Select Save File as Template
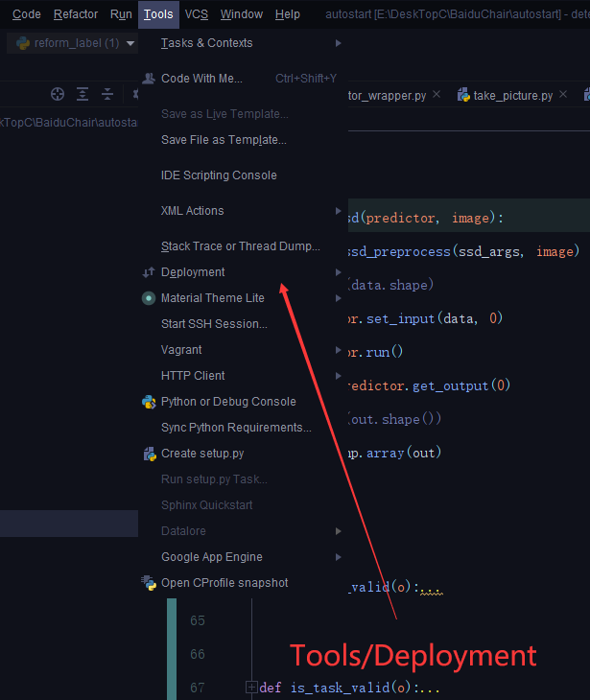590x700 pixels. click(243, 140)
